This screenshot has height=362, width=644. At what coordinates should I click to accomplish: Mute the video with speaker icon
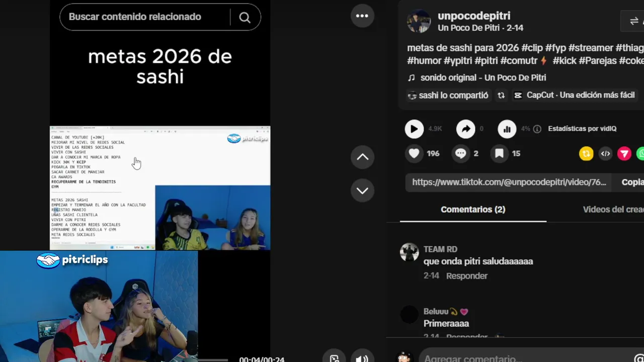click(362, 358)
